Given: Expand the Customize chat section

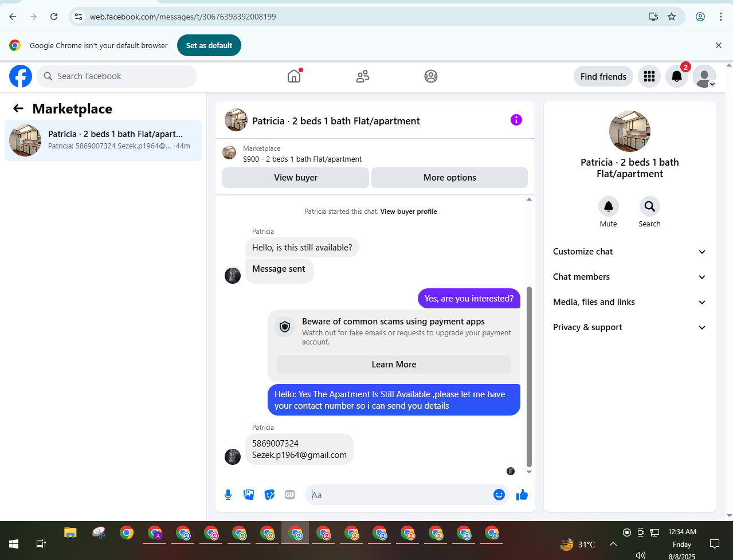Looking at the screenshot, I should pyautogui.click(x=630, y=252).
